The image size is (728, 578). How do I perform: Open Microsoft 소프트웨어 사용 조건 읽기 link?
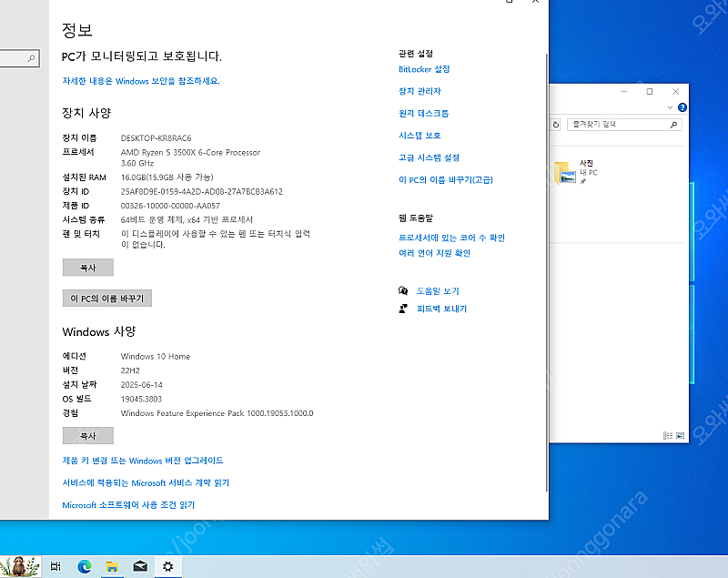[x=128, y=505]
